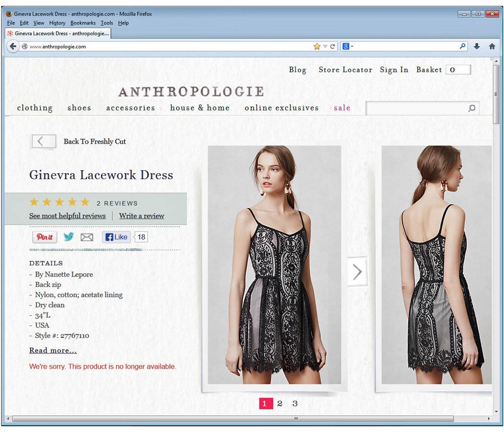
Task: Show next photo with the right chevron
Action: 357,271
